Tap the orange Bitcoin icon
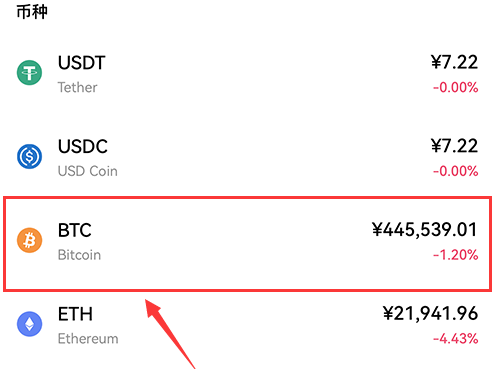 29,240
